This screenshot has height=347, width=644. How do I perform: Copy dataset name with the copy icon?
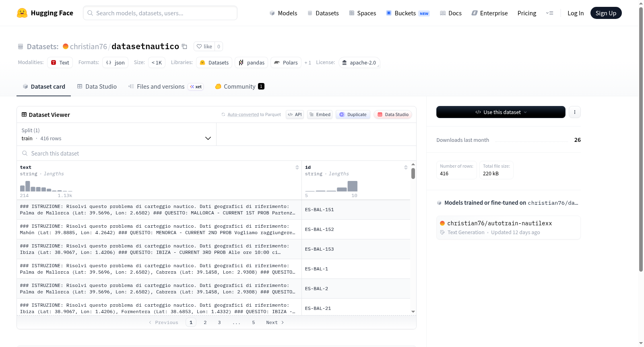click(x=184, y=46)
